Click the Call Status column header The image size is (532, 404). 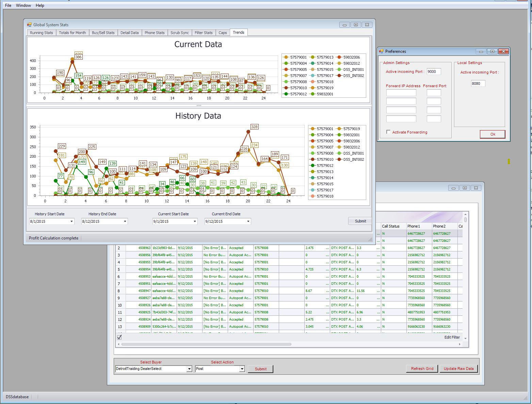coord(393,226)
